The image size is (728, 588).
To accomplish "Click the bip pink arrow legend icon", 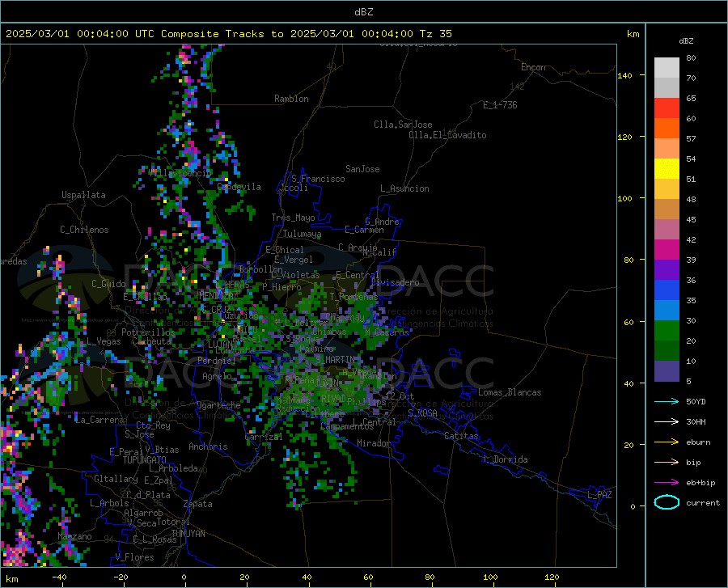I will click(667, 463).
